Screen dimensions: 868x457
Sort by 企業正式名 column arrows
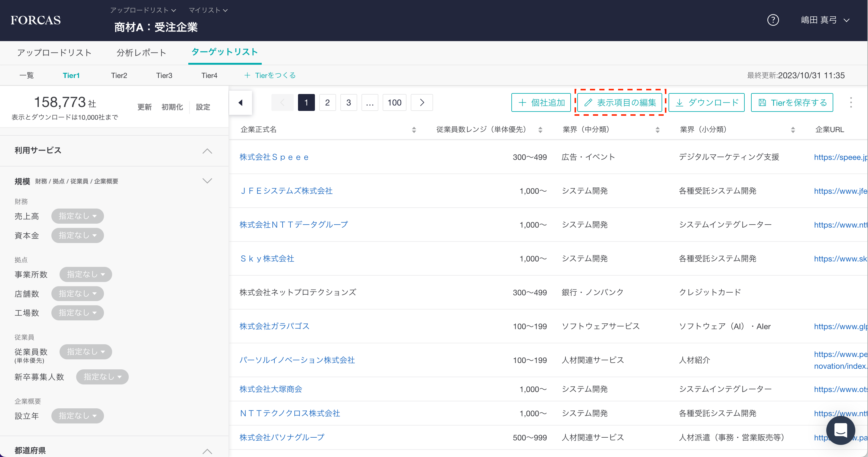click(x=414, y=130)
